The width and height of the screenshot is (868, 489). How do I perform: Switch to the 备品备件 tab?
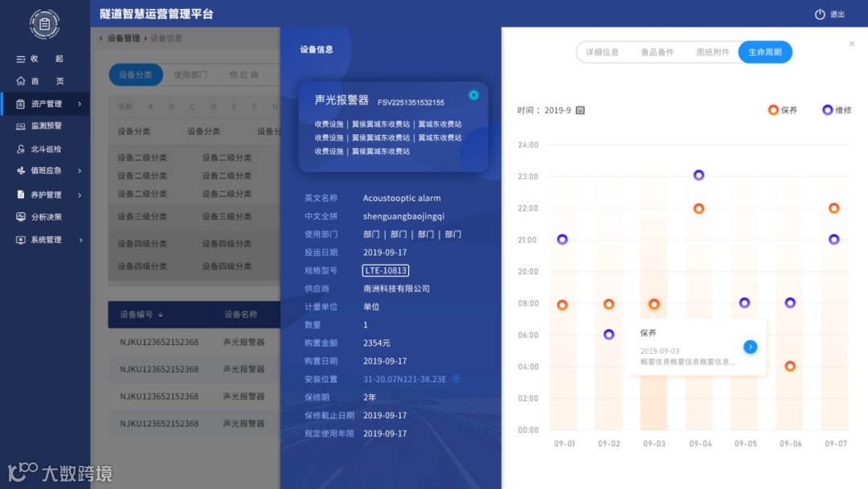tap(657, 52)
